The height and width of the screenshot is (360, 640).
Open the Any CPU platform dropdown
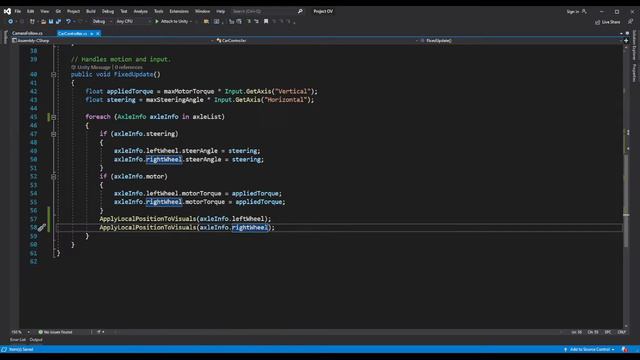(133, 22)
